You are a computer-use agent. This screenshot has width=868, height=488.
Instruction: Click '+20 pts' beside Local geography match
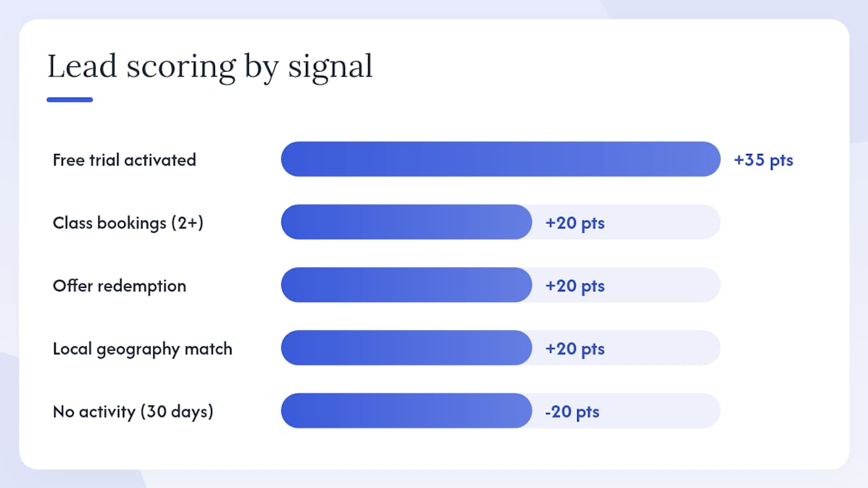click(x=575, y=349)
